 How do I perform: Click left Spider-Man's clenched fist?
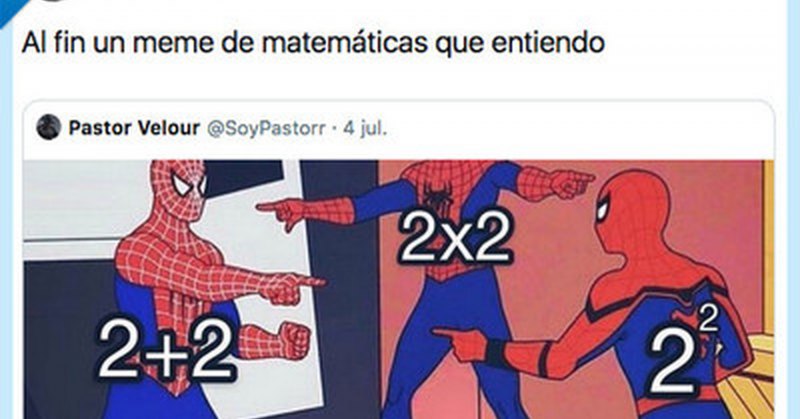292,340
